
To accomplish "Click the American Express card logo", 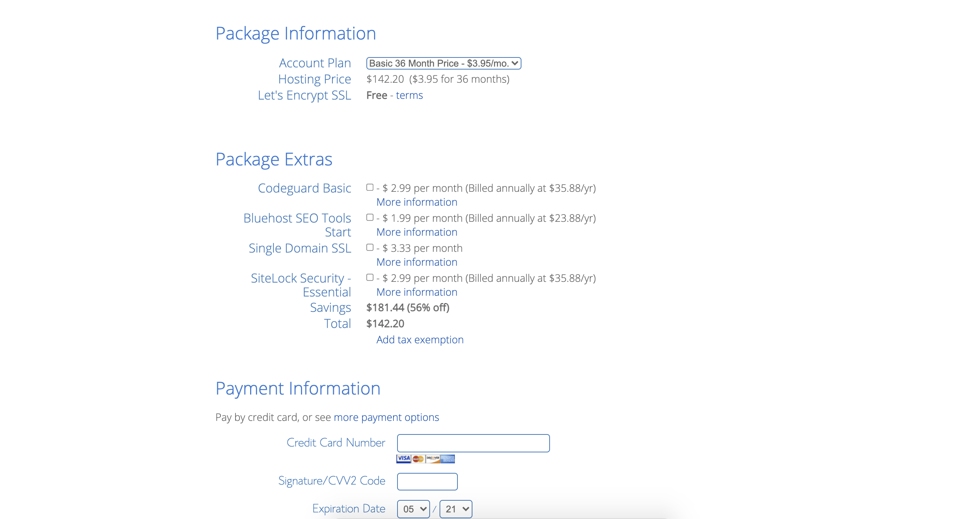I will click(448, 459).
